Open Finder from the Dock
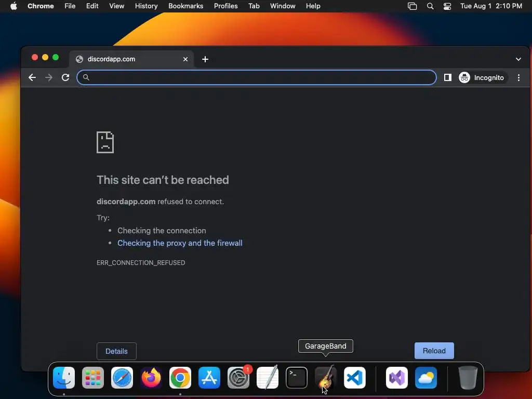The image size is (532, 399). pyautogui.click(x=64, y=378)
